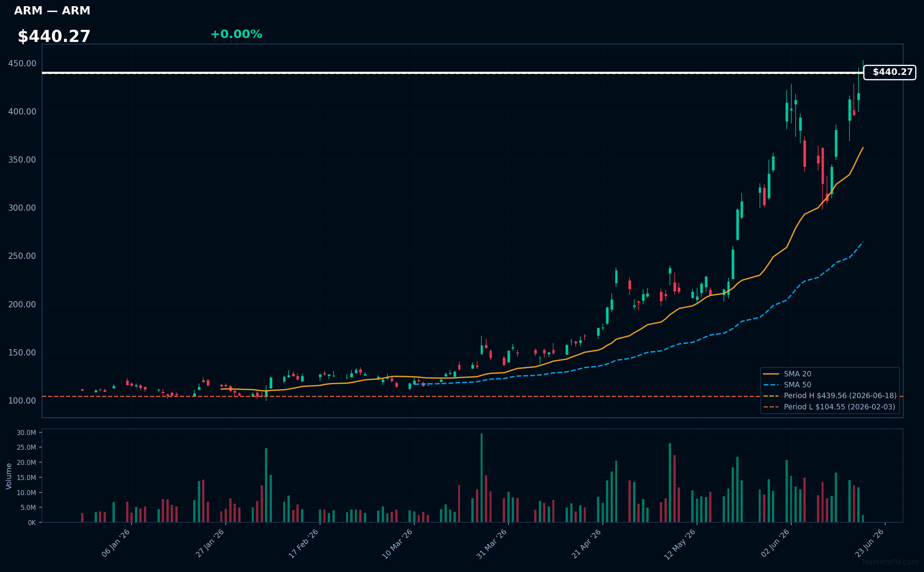
Task: Select the 250.00 price axis label
Action: [x=22, y=256]
